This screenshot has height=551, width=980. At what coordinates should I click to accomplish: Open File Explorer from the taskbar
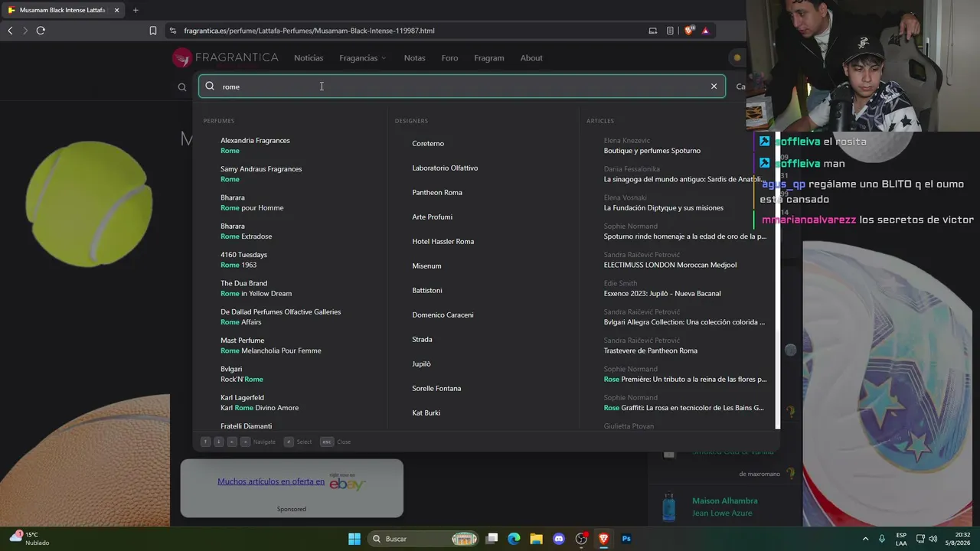pos(536,539)
